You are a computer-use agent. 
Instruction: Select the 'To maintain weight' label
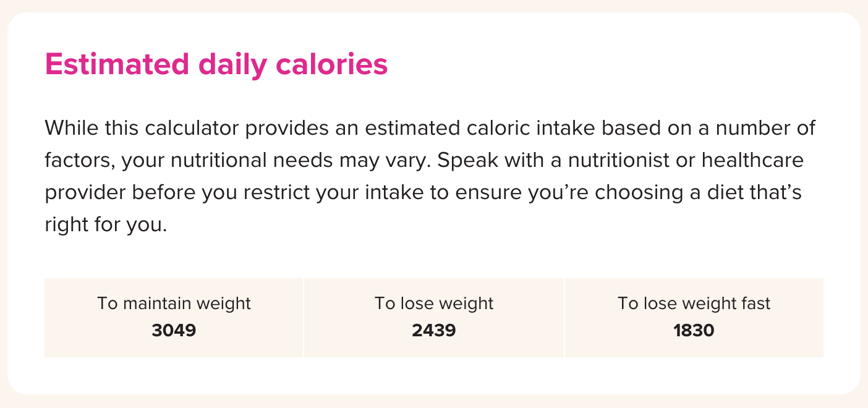(174, 304)
